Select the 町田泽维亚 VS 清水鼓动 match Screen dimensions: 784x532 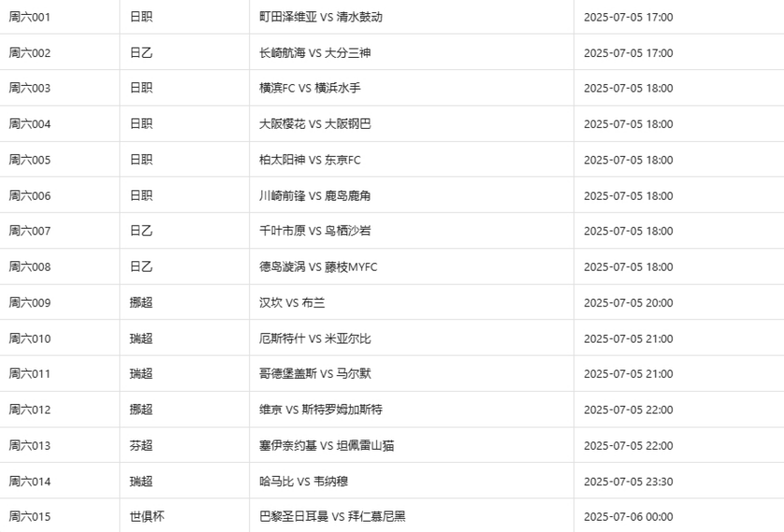click(x=320, y=17)
